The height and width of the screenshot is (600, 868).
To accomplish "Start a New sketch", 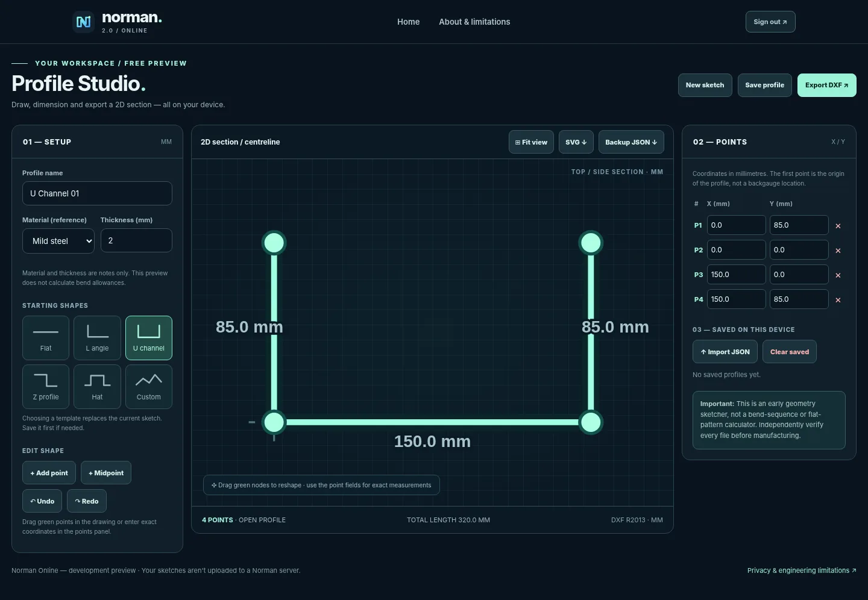I will coord(705,85).
